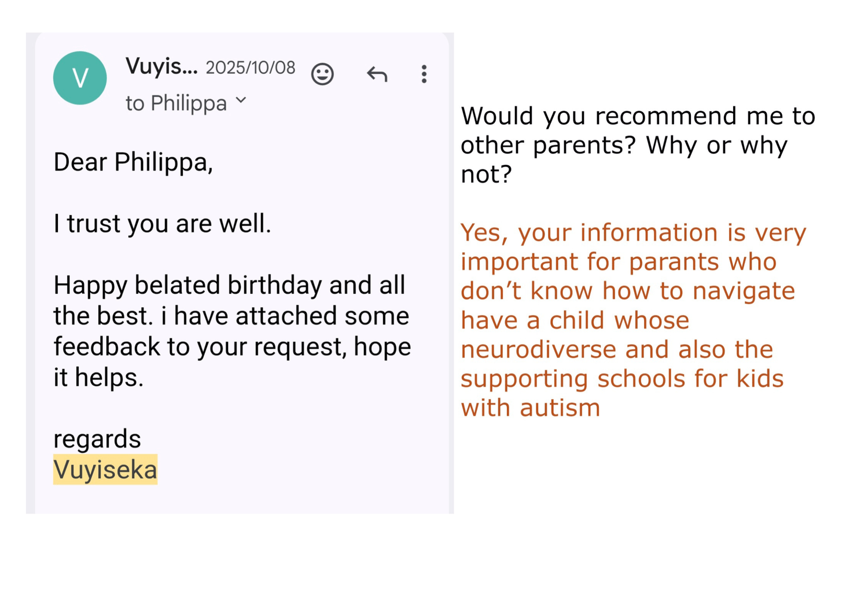Click the words "with autism" in the answer
Image resolution: width=868 pixels, height=613 pixels.
[x=531, y=408]
